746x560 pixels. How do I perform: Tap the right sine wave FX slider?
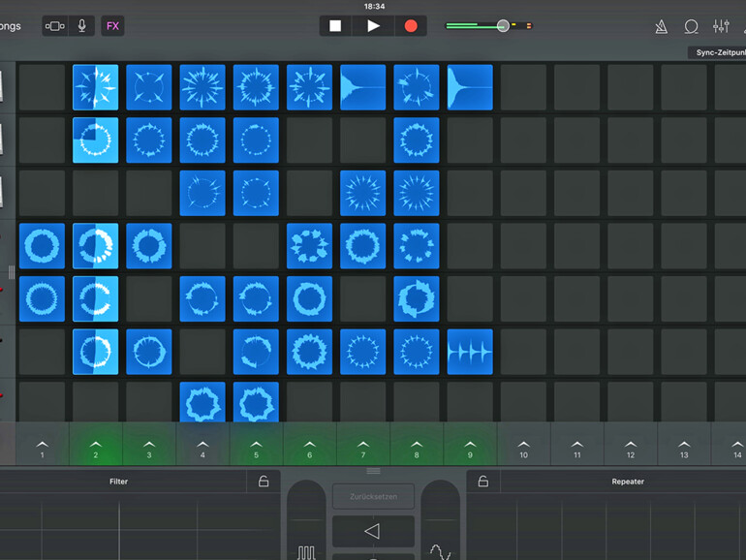(x=441, y=520)
